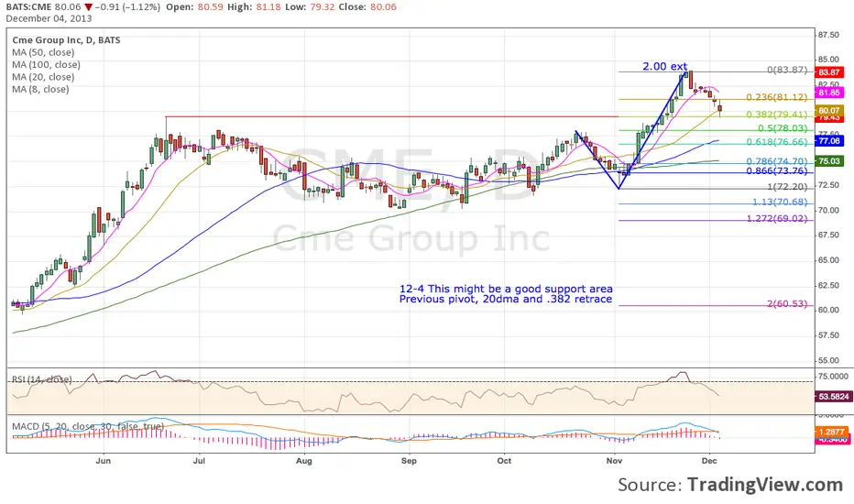Click the 'Previous pivot, 20dma and .382 retrace' note

506,299
